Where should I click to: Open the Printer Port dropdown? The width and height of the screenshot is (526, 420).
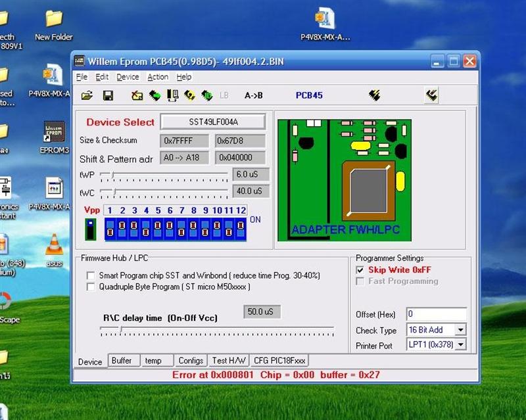461,344
